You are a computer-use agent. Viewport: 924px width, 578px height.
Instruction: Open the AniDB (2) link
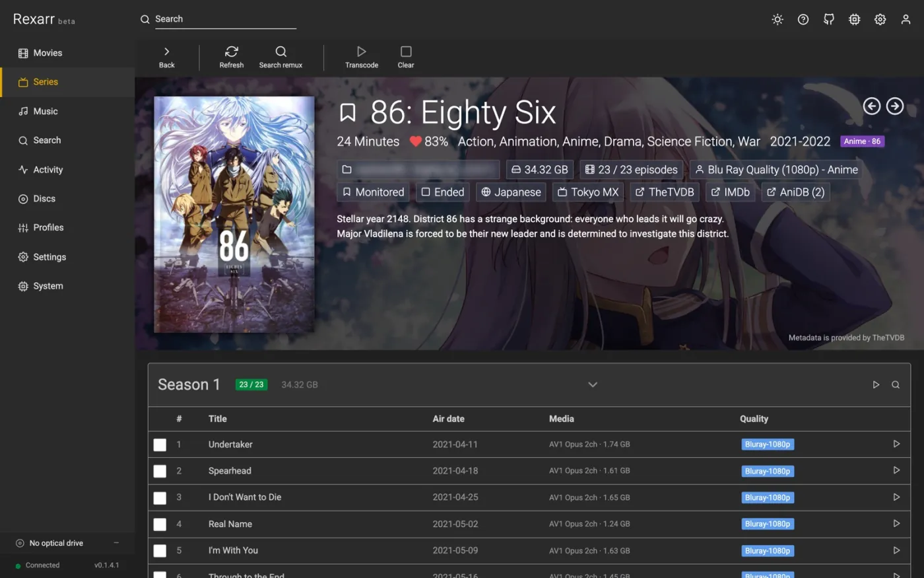coord(795,192)
